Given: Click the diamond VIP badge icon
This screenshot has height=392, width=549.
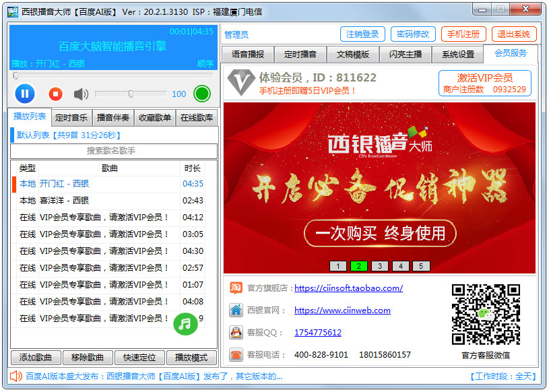Looking at the screenshot, I should (x=241, y=82).
